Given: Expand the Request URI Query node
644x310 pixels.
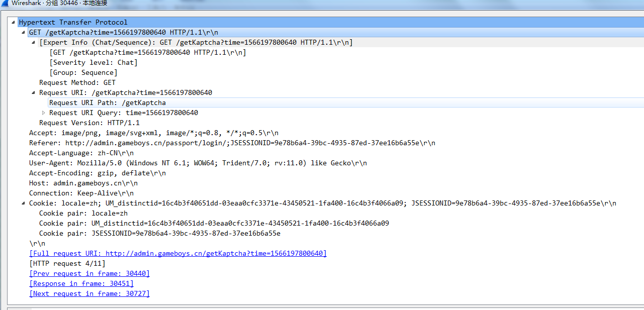Looking at the screenshot, I should [44, 113].
